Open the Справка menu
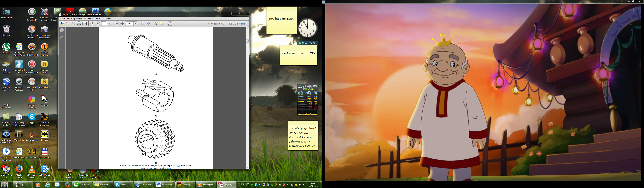Viewport: 644px width, 188px height. click(x=107, y=18)
